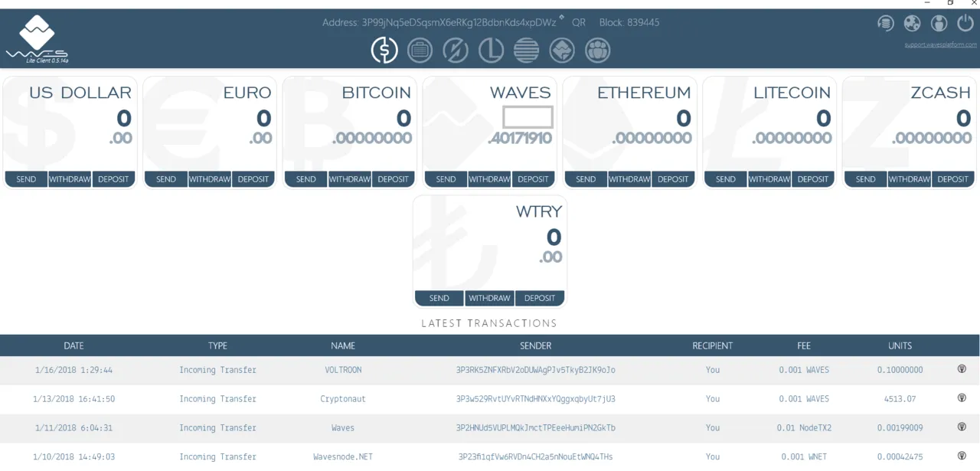980x471 pixels.
Task: Click date 1/11/2018 6:04:31
Action: pos(73,428)
